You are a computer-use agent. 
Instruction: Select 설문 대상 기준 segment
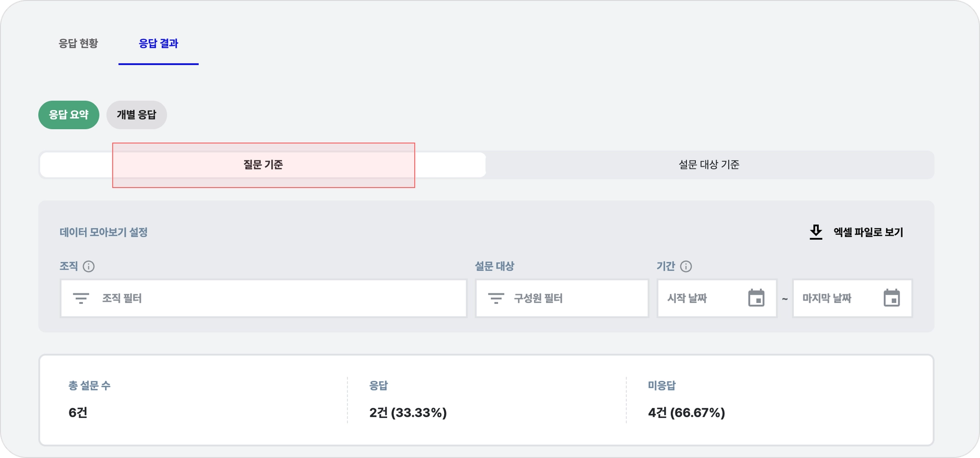[709, 165]
